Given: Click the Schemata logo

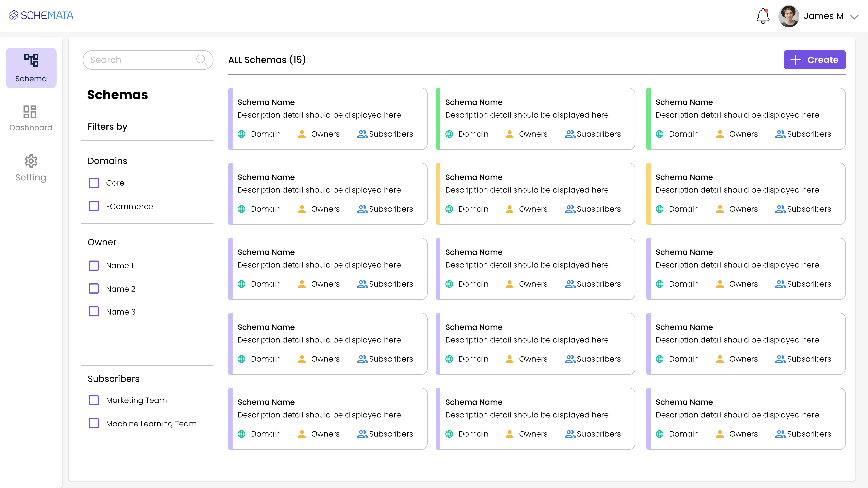Looking at the screenshot, I should pos(41,15).
